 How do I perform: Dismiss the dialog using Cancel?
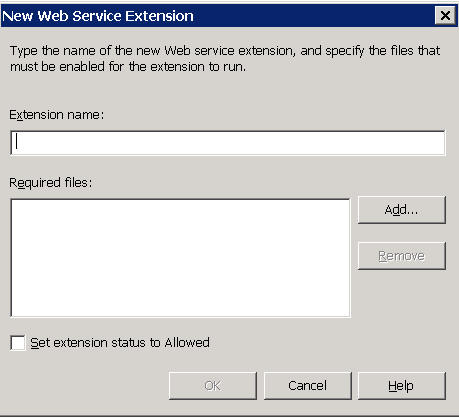[308, 386]
